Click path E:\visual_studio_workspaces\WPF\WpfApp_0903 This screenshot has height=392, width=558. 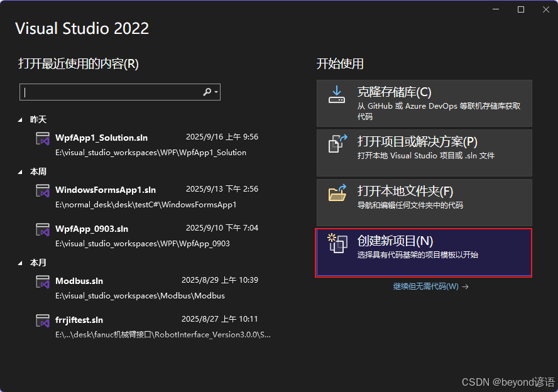[x=143, y=244]
